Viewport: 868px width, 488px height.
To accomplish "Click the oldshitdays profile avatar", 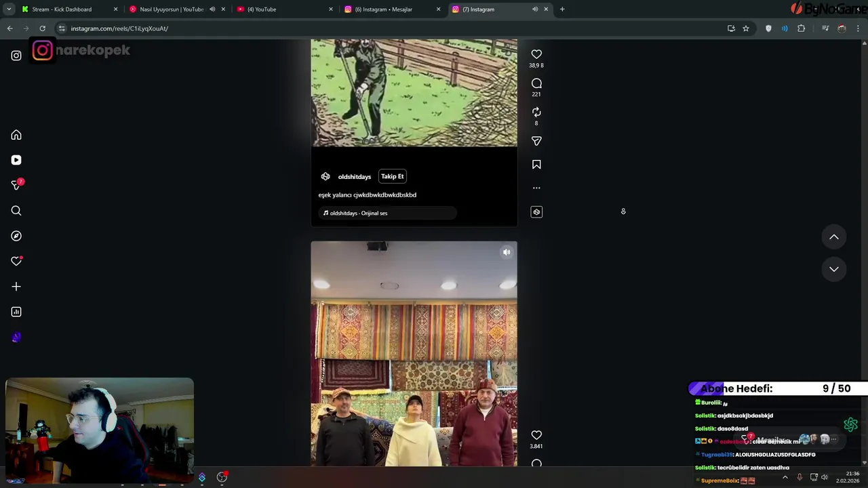I will (x=325, y=176).
